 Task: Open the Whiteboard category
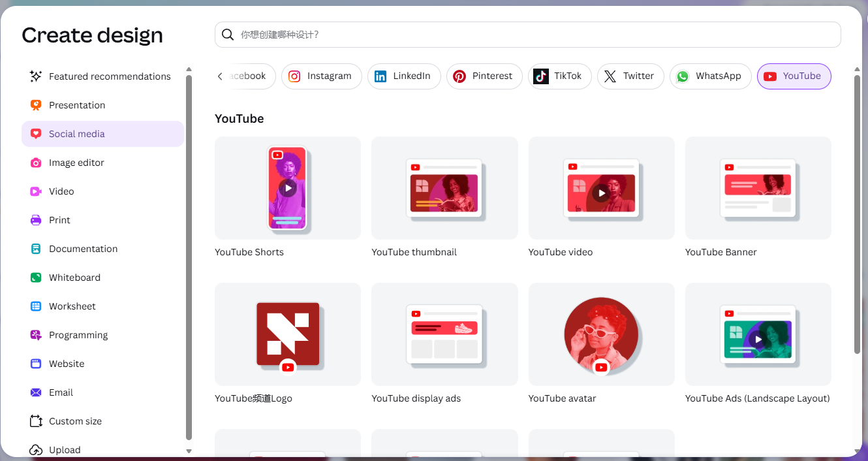tap(102, 278)
